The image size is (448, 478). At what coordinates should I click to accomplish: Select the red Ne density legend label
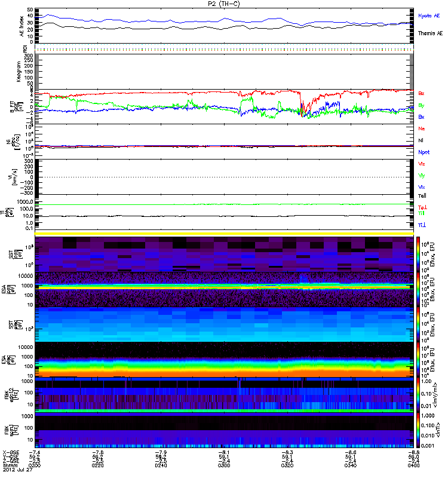pyautogui.click(x=422, y=128)
